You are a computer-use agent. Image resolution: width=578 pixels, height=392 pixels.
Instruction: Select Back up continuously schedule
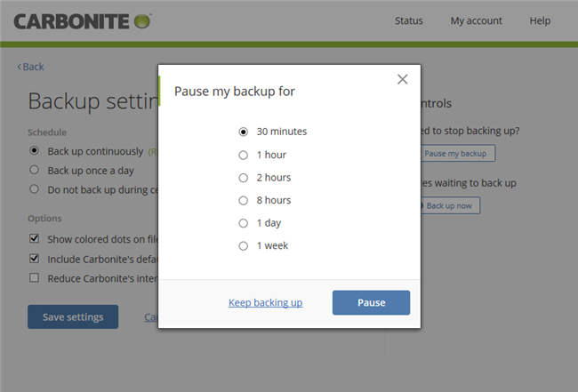tap(34, 151)
